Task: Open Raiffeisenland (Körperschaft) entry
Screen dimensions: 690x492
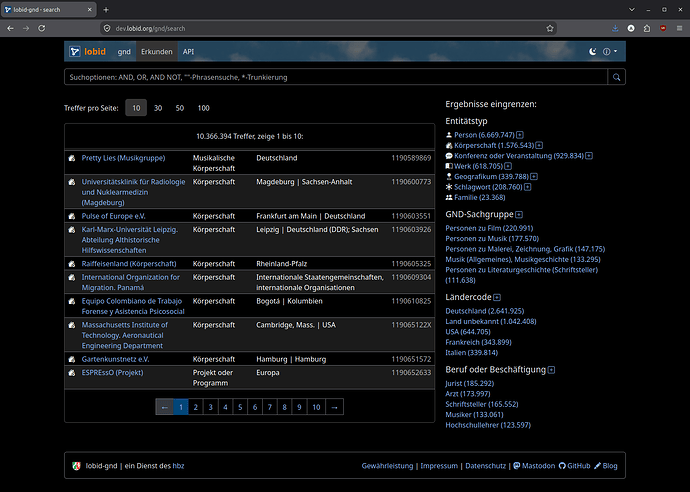Action: 129,264
